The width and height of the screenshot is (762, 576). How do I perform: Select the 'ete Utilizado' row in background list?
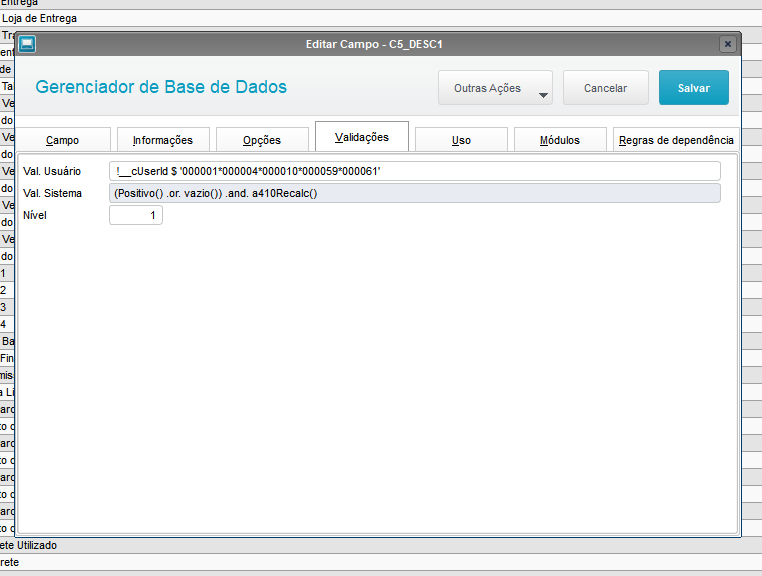[x=381, y=545]
